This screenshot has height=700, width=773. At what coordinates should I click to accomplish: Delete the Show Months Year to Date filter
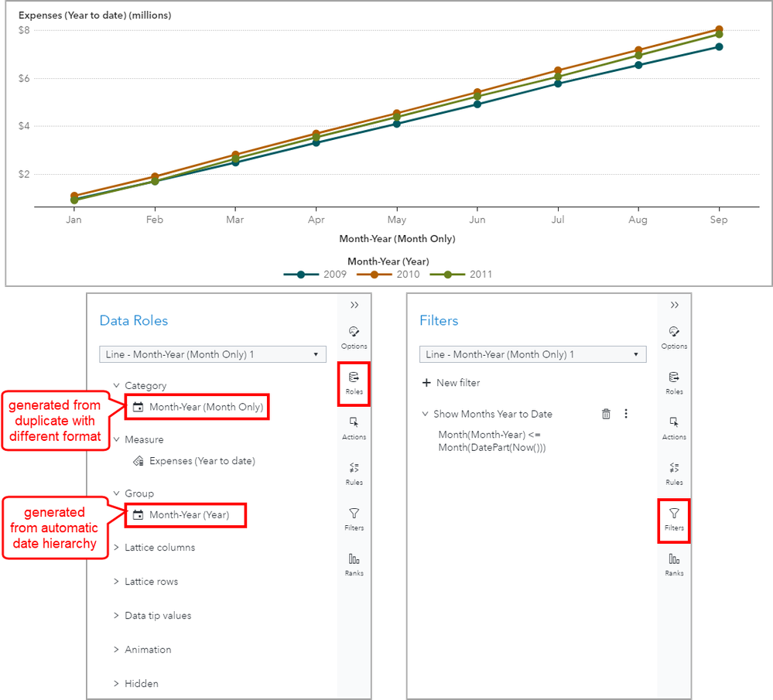606,414
